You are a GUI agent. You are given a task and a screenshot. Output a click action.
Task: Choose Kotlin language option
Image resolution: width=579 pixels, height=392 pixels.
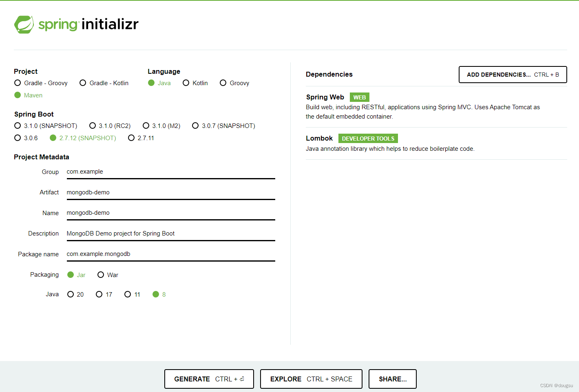pos(195,83)
